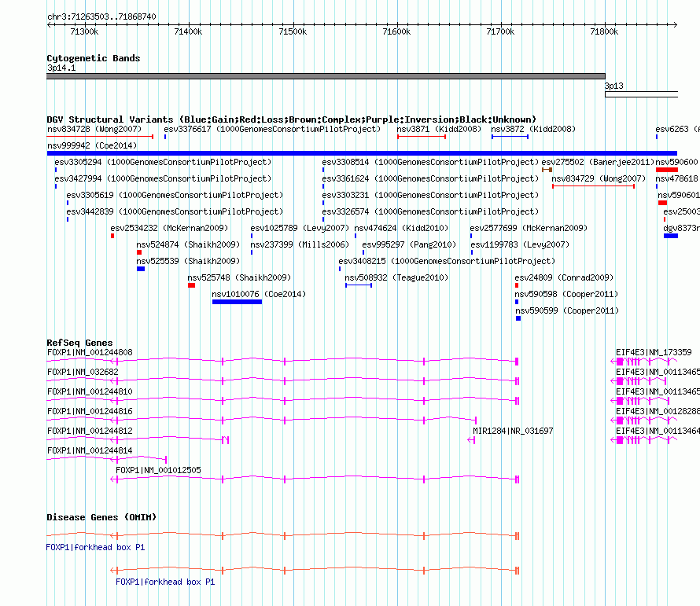Open esv3308514 variant label
Viewport: 700px width, 606px height.
pyautogui.click(x=430, y=162)
